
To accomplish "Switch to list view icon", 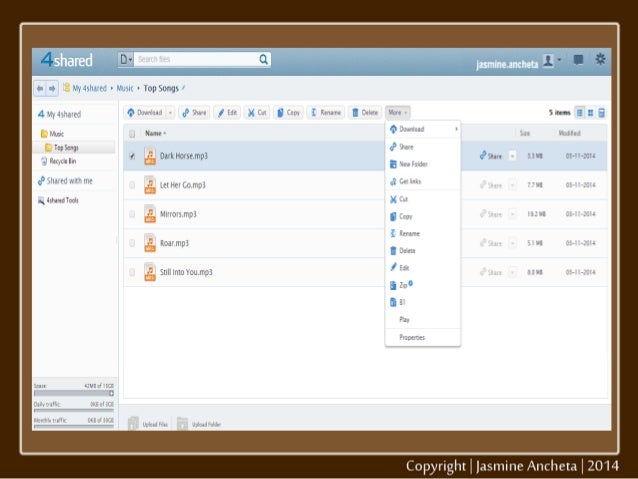I will [580, 113].
